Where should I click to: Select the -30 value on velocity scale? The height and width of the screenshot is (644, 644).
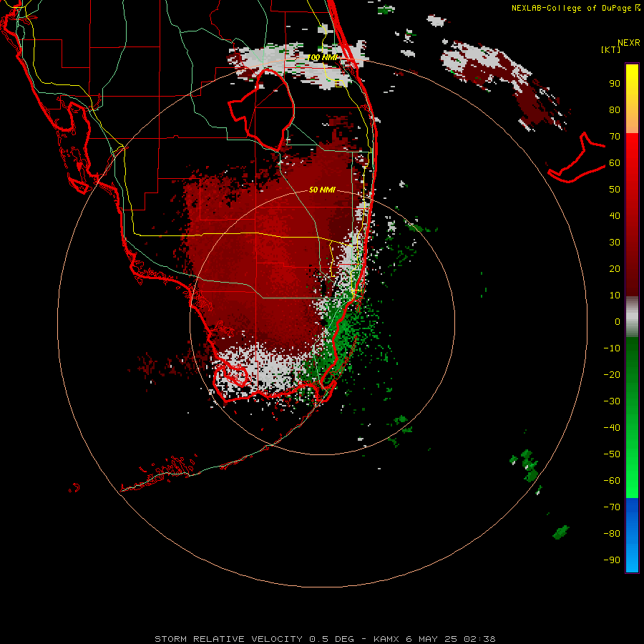(612, 401)
